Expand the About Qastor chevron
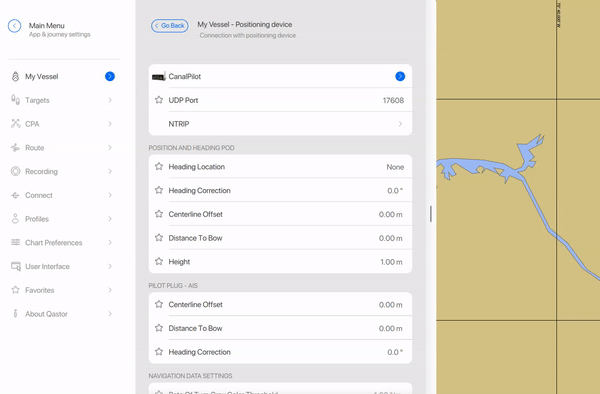Viewport: 600px width, 394px height. click(110, 314)
